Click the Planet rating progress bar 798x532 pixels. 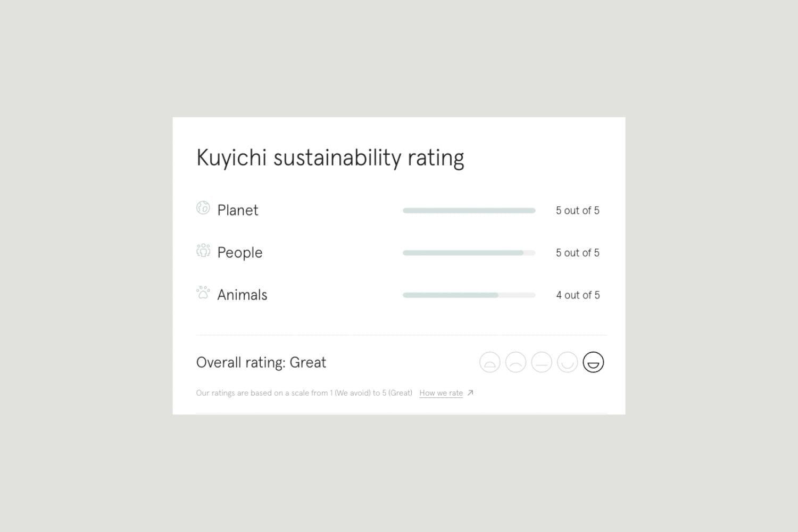pos(469,211)
